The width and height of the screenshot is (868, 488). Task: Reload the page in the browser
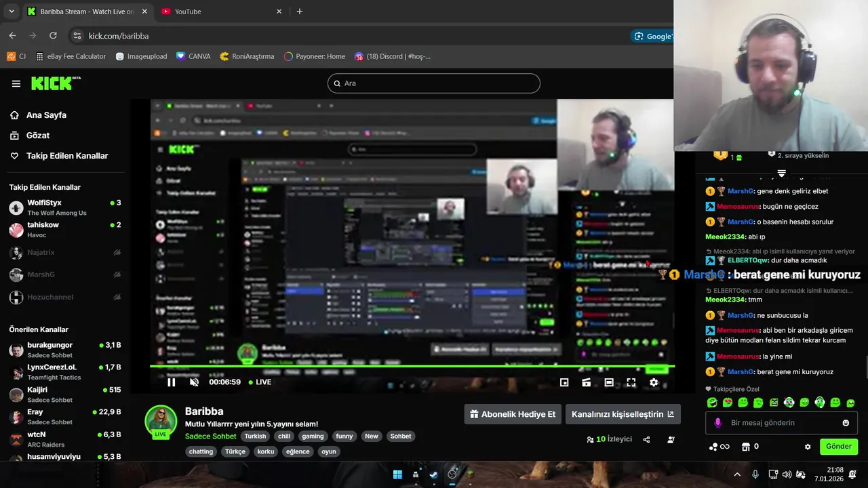(53, 36)
